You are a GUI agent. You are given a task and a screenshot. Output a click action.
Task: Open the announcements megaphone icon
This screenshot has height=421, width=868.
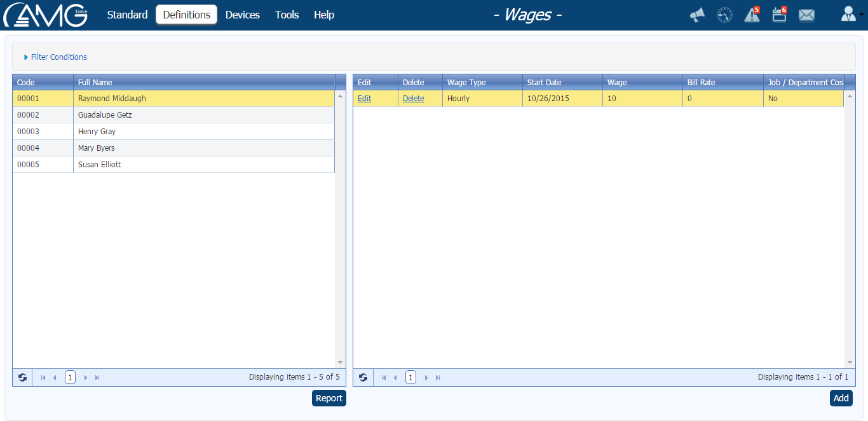click(697, 15)
